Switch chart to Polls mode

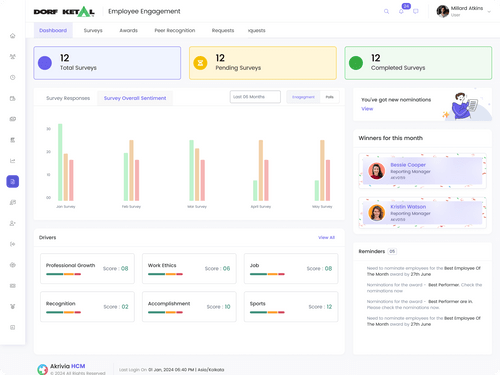tap(330, 97)
